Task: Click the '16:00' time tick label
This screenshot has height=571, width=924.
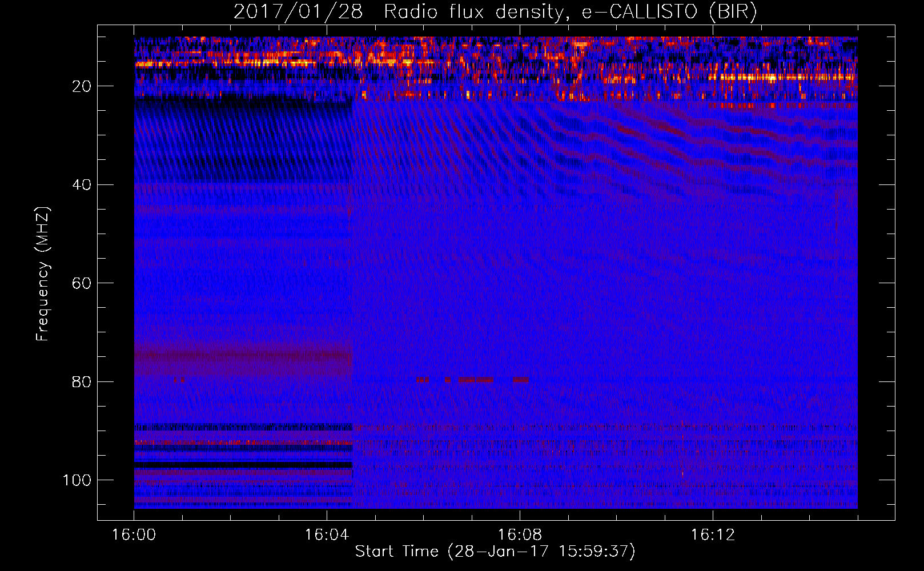Action: coord(134,535)
